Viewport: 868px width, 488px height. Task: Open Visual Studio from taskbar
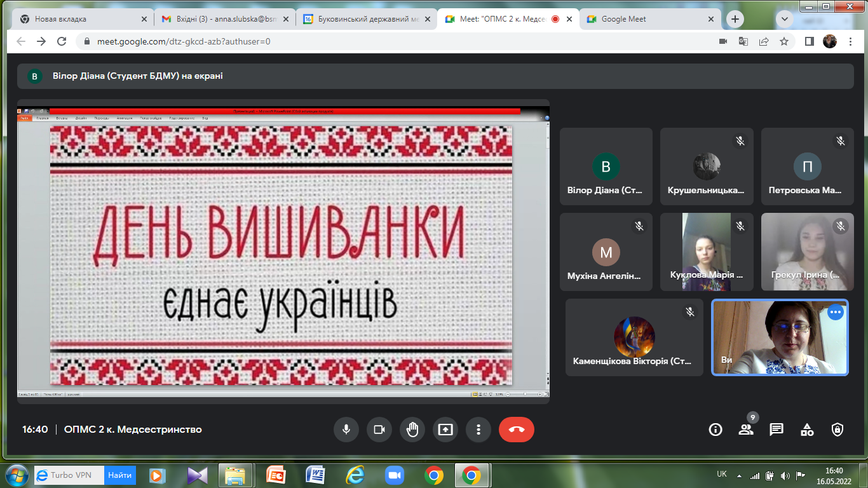(x=198, y=475)
